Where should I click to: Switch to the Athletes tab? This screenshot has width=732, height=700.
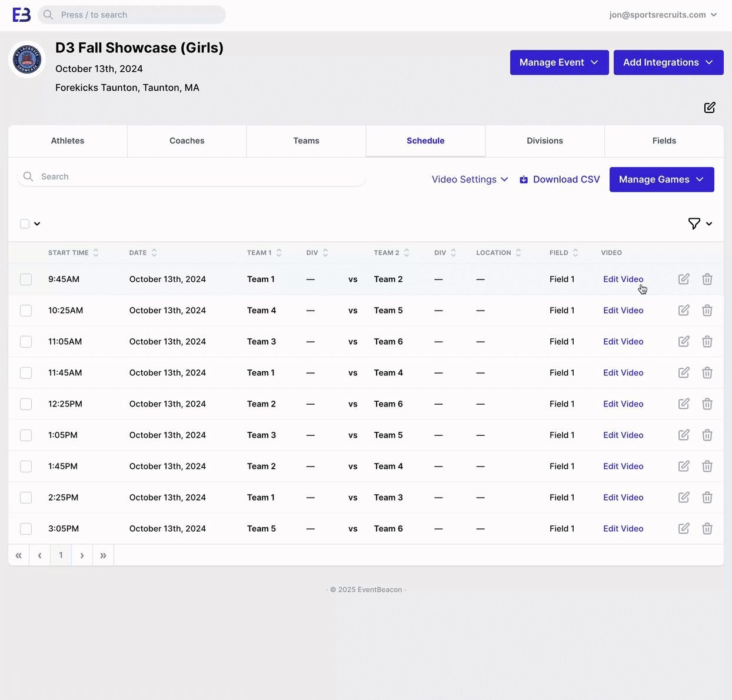pyautogui.click(x=68, y=141)
